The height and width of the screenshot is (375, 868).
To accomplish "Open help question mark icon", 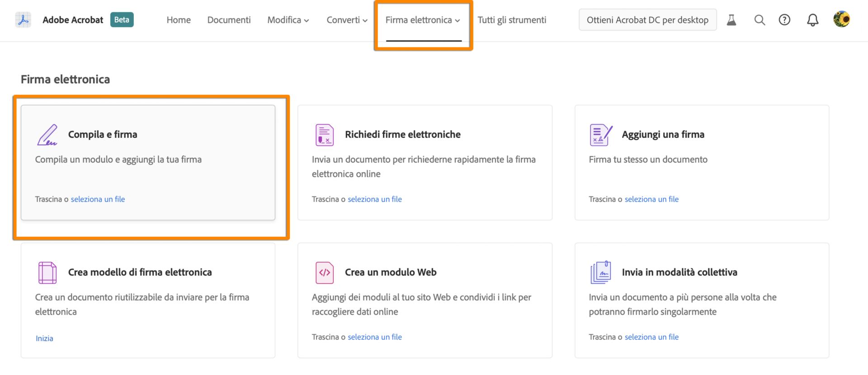I will tap(784, 20).
